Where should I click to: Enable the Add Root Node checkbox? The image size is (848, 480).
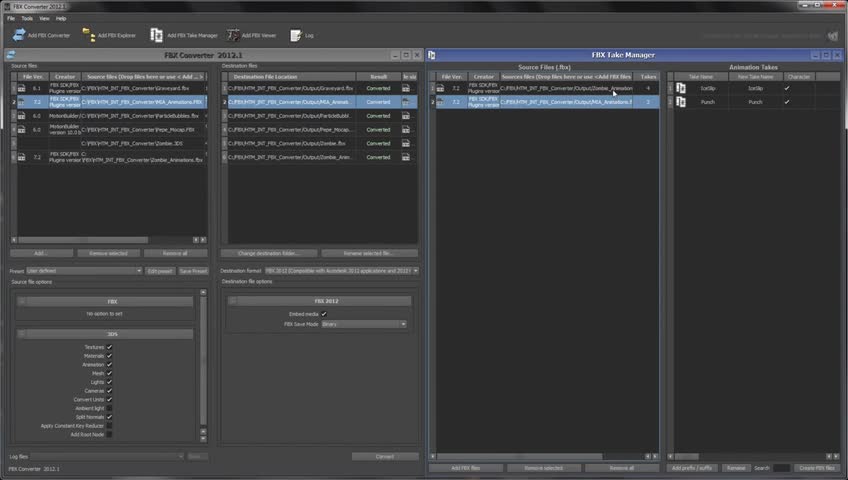coord(109,434)
